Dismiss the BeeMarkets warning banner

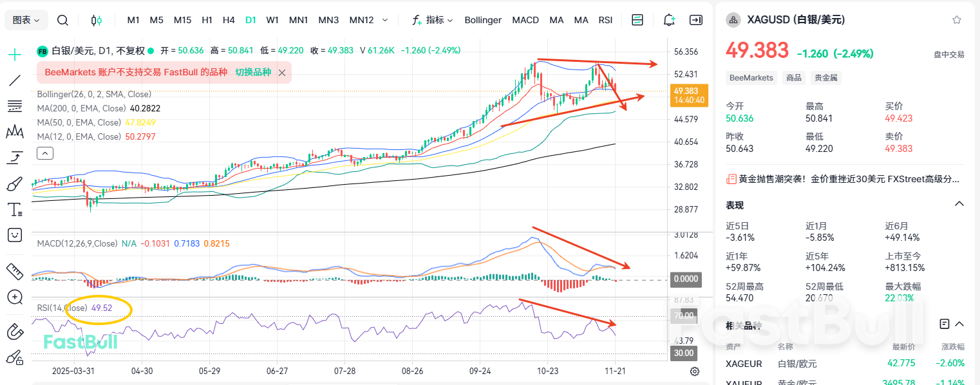pos(282,73)
